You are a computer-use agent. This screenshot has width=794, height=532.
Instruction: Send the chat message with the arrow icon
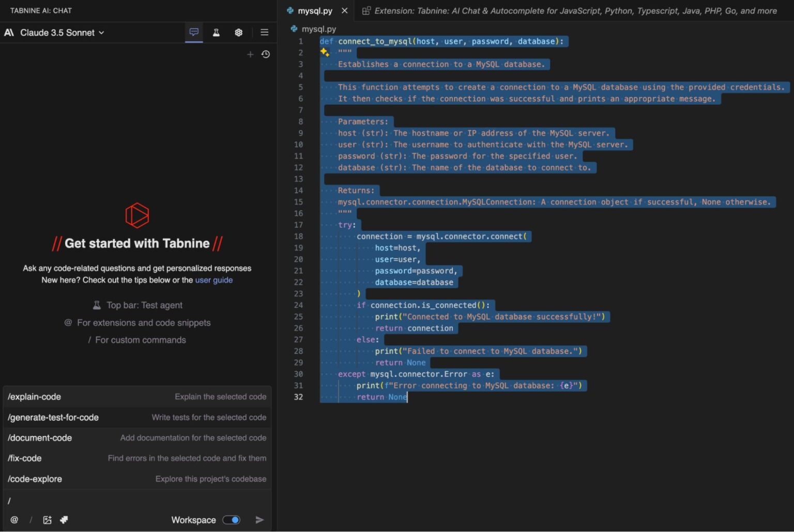[x=260, y=520]
